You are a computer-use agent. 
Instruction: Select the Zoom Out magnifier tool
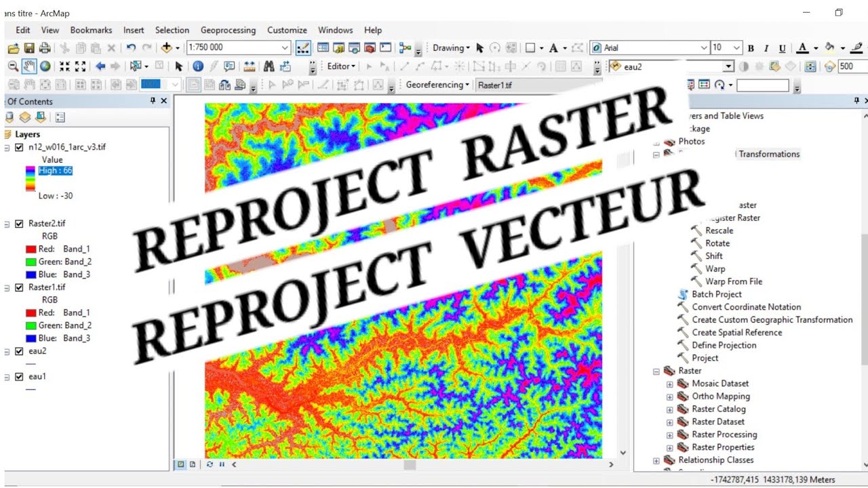13,66
